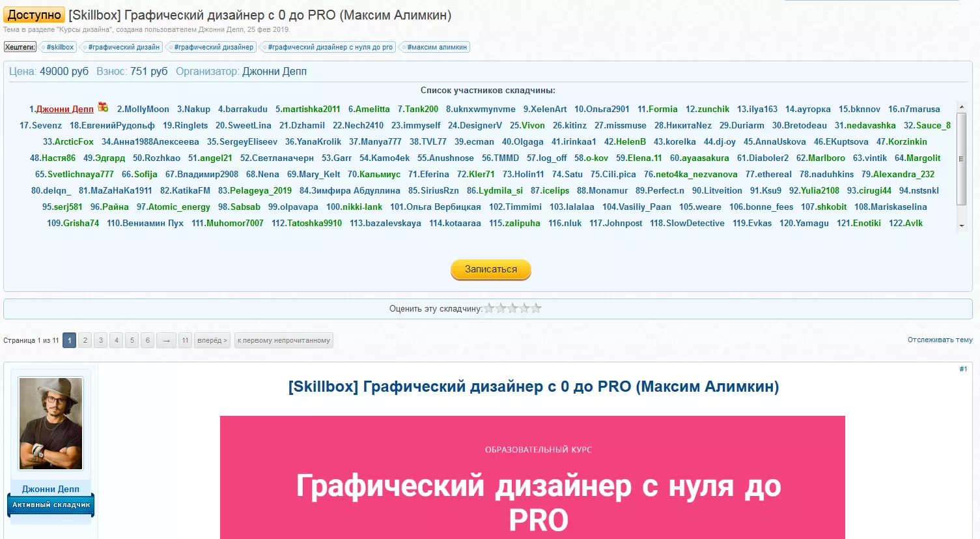Image resolution: width=980 pixels, height=539 pixels.
Task: Click the gift icon next to Джонни Депп
Action: (x=103, y=107)
